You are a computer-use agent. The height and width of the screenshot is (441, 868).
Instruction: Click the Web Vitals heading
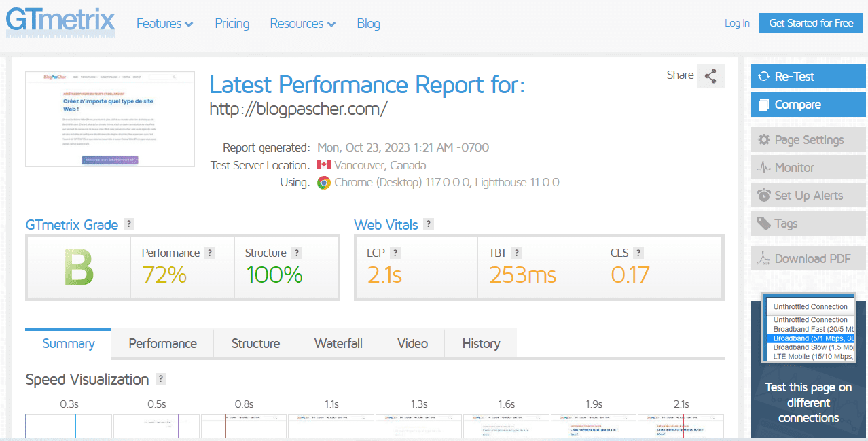coord(386,225)
